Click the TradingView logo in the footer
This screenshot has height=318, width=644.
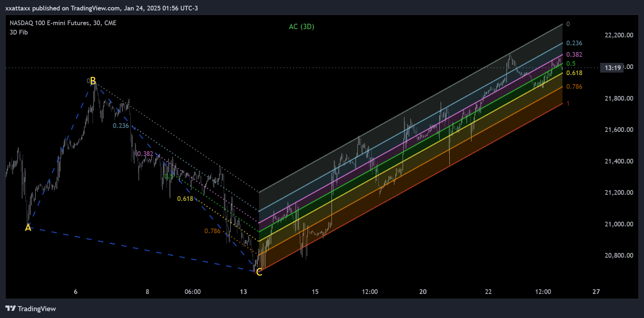pyautogui.click(x=31, y=309)
